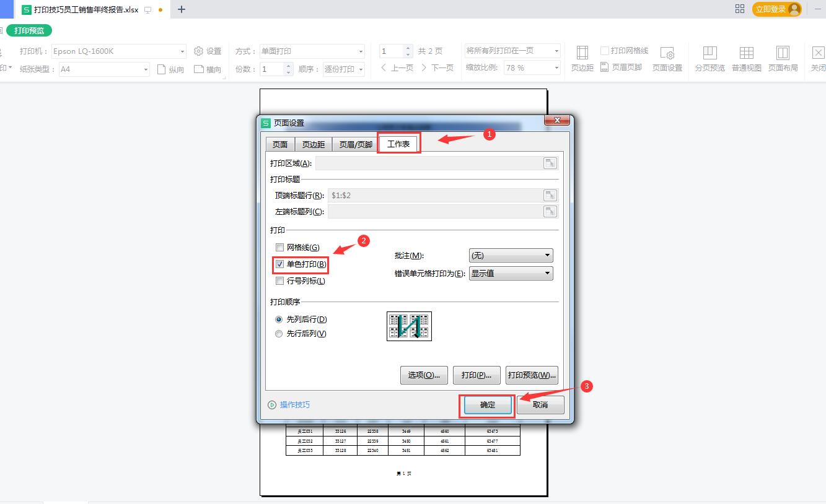Click range selector icon for 顶端标题行
826x504 pixels.
pos(550,196)
